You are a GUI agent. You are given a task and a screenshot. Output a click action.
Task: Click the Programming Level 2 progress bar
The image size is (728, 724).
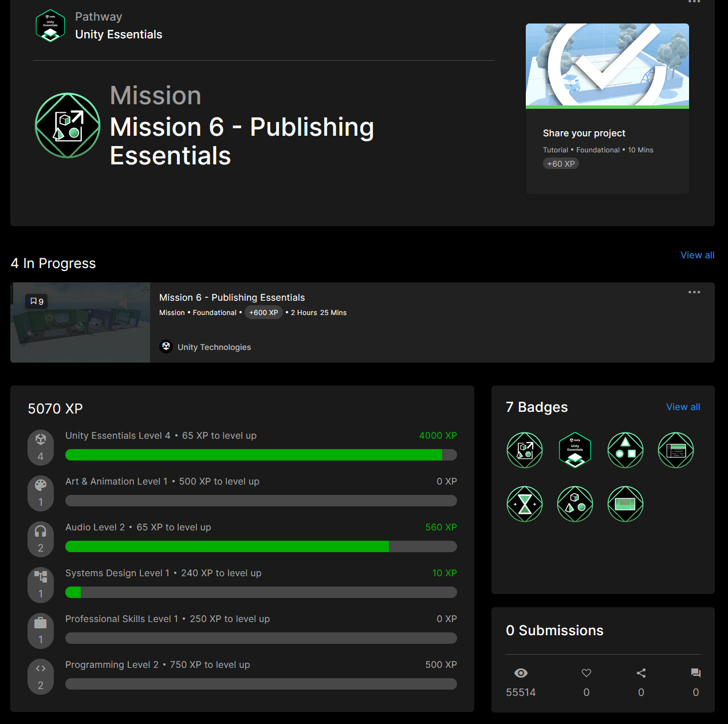[x=261, y=684]
